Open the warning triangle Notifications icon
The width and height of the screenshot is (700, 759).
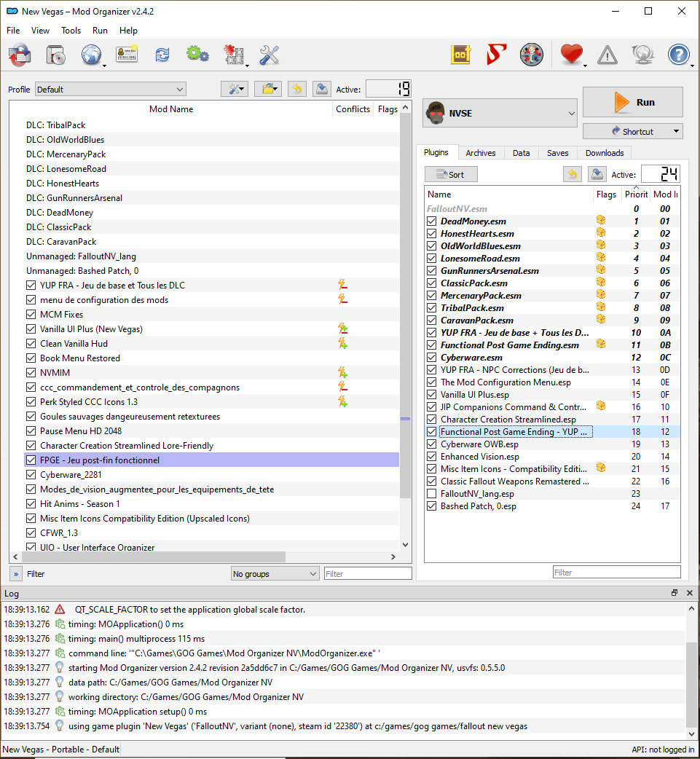click(x=607, y=55)
